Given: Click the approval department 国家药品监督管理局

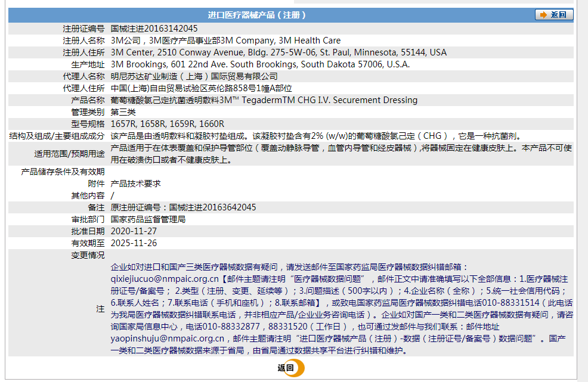Looking at the screenshot, I should click(x=148, y=219).
